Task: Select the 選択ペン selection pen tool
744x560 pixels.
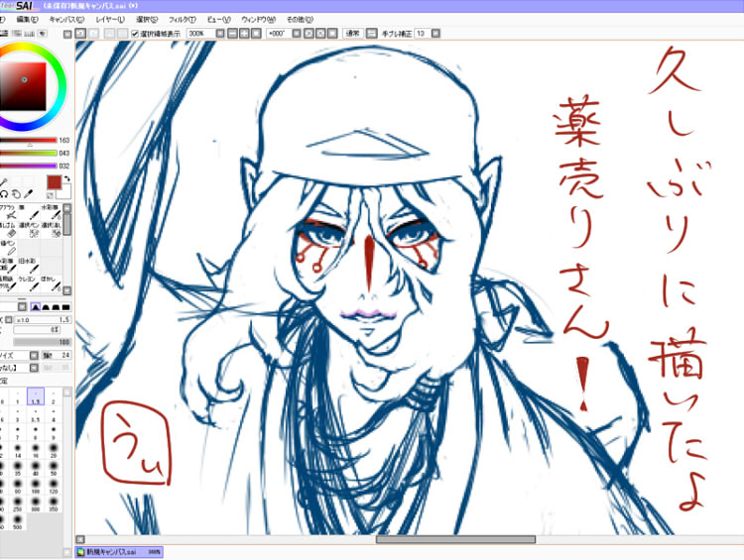Action: point(29,230)
